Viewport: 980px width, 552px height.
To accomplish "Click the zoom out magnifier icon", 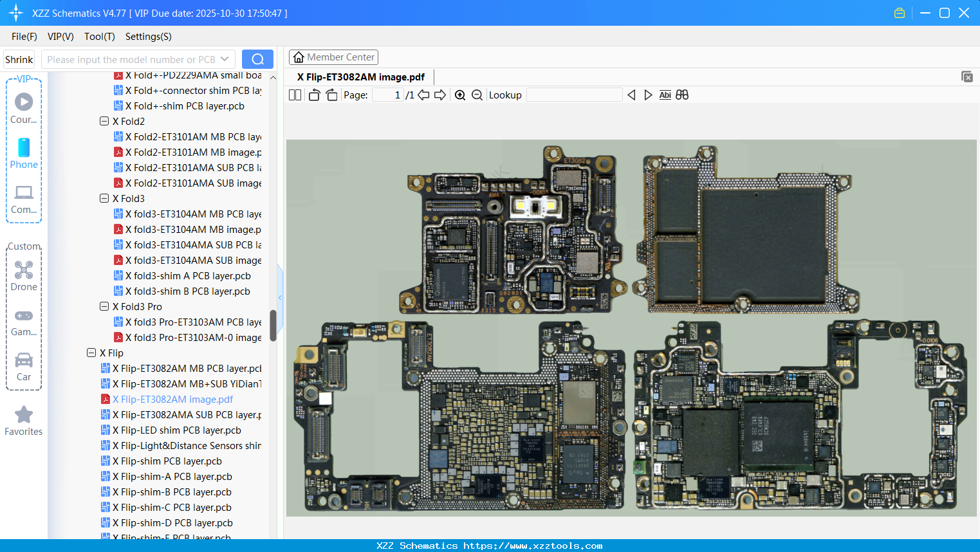I will 477,95.
